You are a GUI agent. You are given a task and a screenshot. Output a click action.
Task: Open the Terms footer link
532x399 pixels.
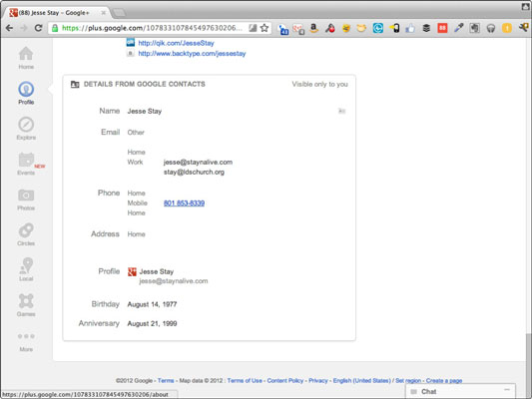(x=166, y=381)
